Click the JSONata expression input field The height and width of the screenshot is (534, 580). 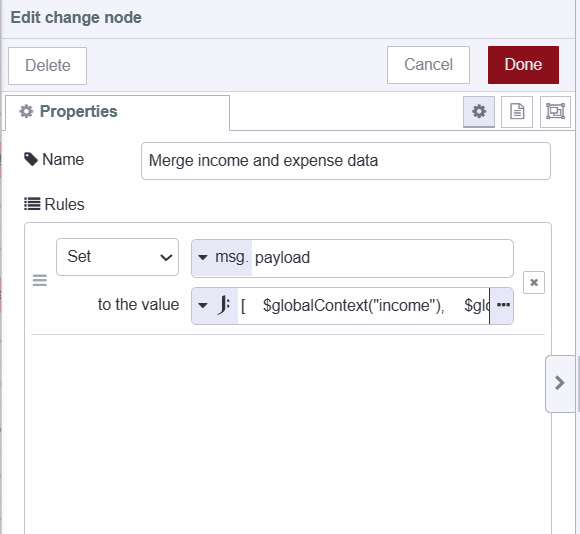pos(364,306)
